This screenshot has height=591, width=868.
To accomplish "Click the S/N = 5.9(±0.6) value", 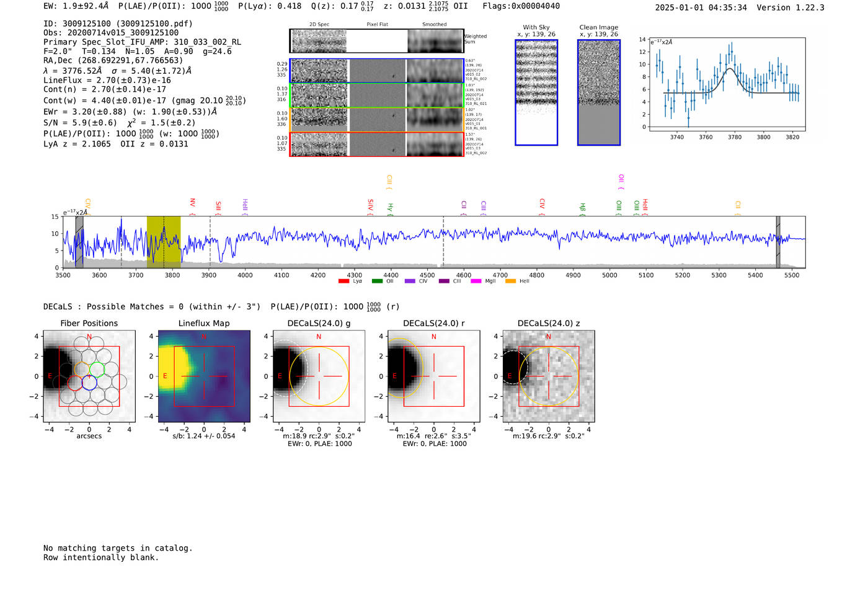I will pos(80,123).
